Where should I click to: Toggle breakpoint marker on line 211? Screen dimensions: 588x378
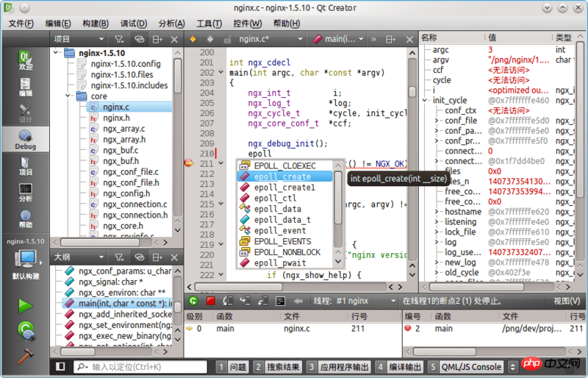(x=188, y=163)
